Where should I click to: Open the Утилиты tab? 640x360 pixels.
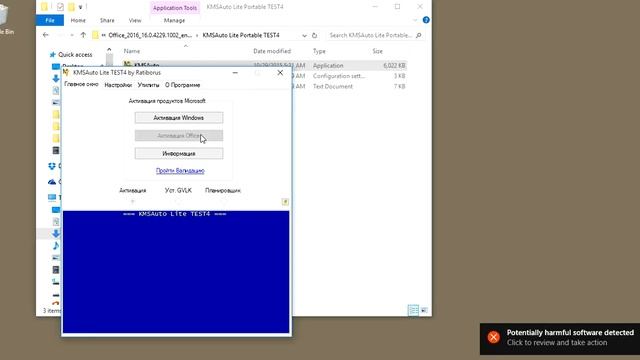point(148,85)
